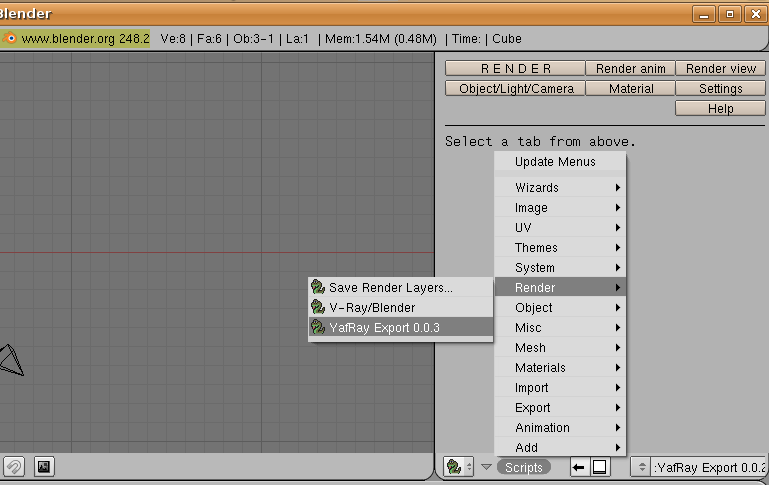Open the Add scripts submenu
Viewport: 769px width, 485px height.
tap(561, 447)
